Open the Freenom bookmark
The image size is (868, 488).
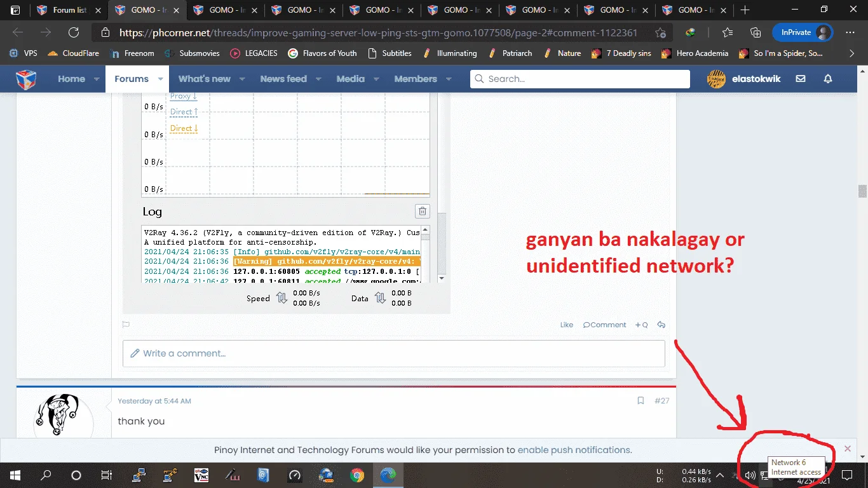coord(132,53)
